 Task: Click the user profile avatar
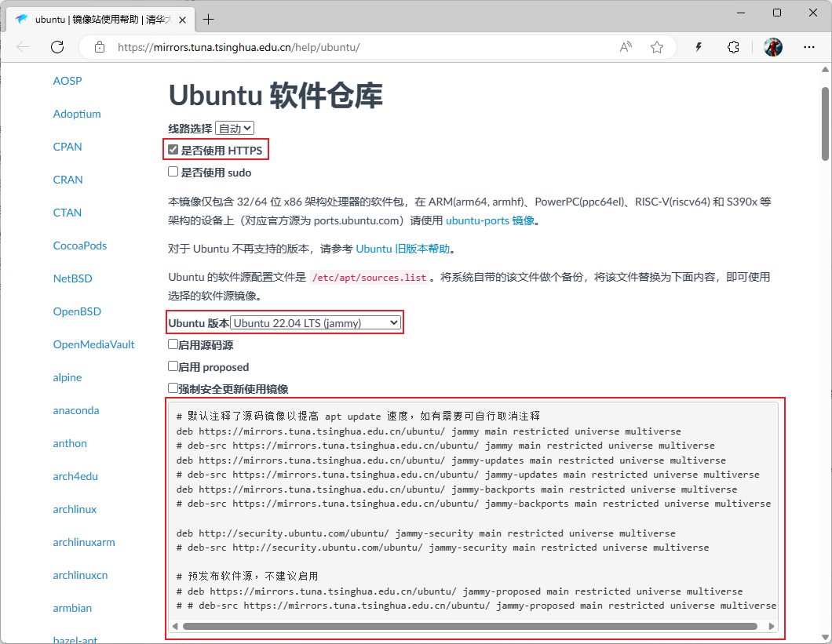[772, 47]
